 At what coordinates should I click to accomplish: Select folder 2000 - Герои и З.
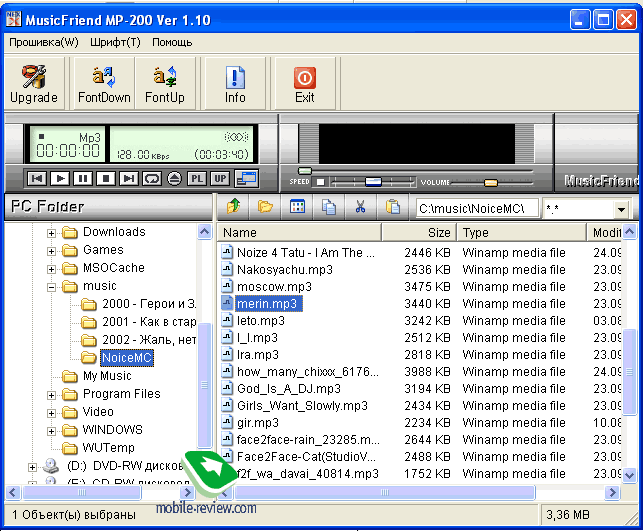coord(149,304)
